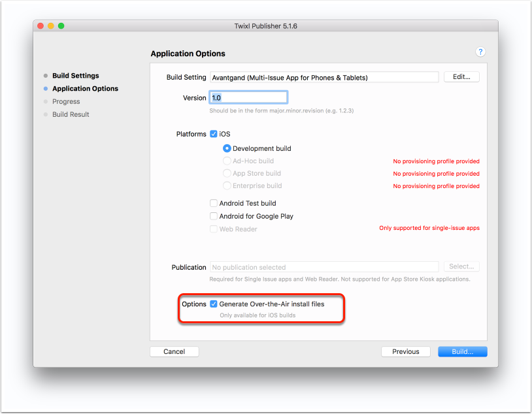Screen dimensions: 532x414
Task: Select the Ad-Hoc build radio button
Action: 227,161
